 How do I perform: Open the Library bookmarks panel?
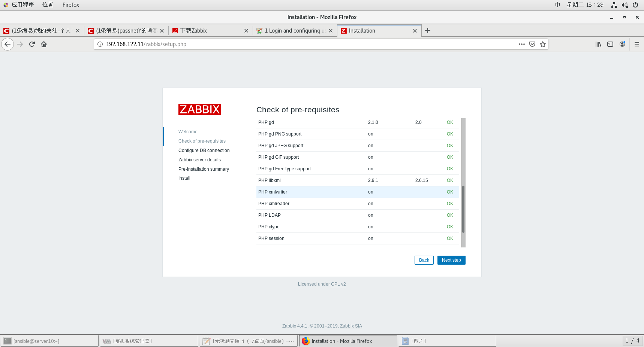[598, 44]
